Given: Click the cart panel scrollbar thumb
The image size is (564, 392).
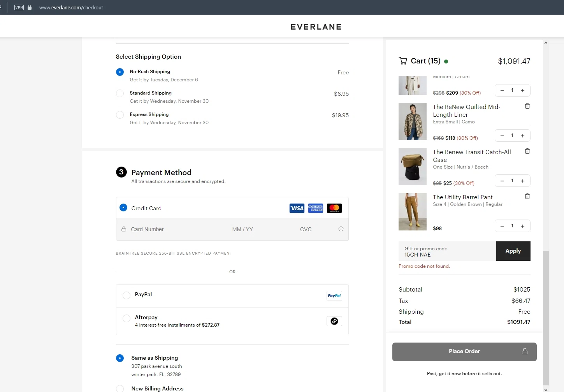Looking at the screenshot, I should (546, 317).
